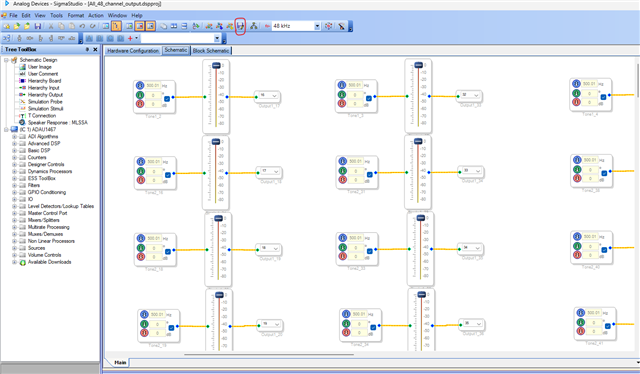Toggle the Tone1_4 enable checkbox
This screenshot has width=640, height=374.
pyautogui.click(x=603, y=97)
